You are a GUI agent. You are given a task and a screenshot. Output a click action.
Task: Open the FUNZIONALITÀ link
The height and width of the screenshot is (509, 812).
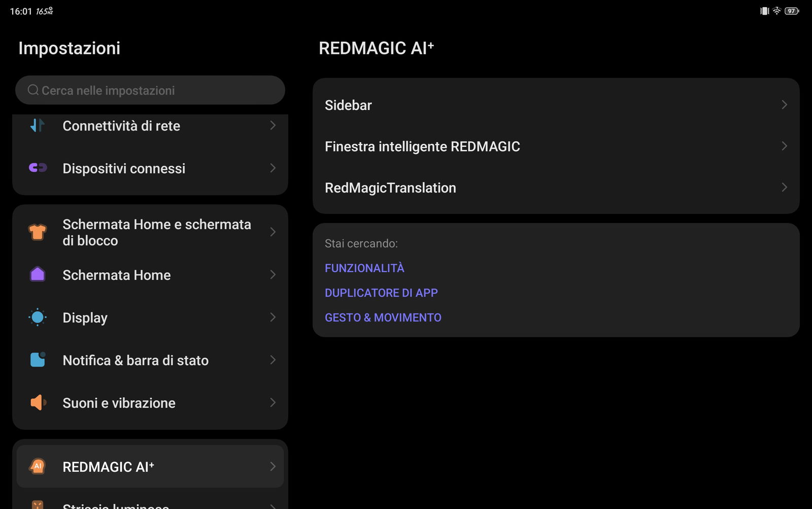coord(364,268)
